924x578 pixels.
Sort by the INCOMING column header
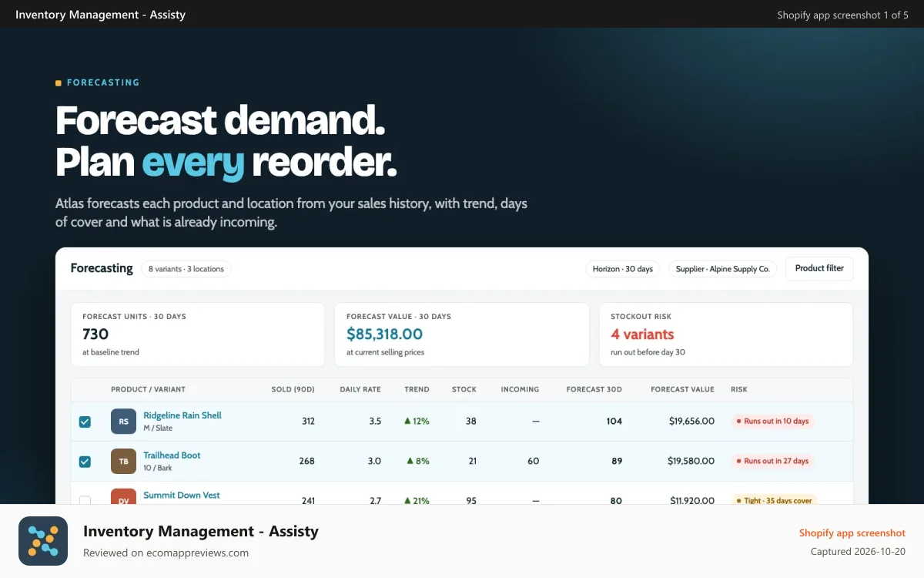click(x=520, y=389)
